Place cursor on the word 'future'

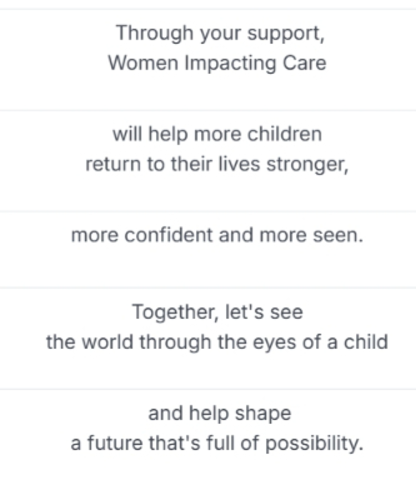(115, 443)
